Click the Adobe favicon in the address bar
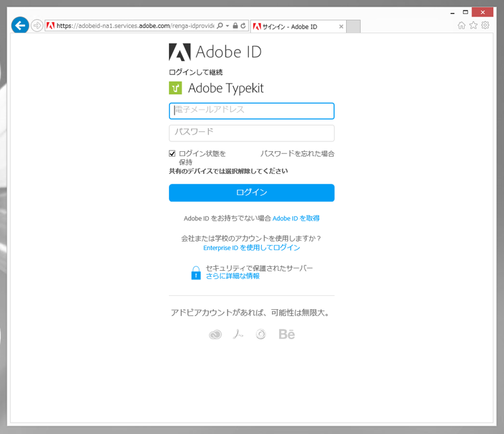Image resolution: width=504 pixels, height=434 pixels. (x=50, y=25)
